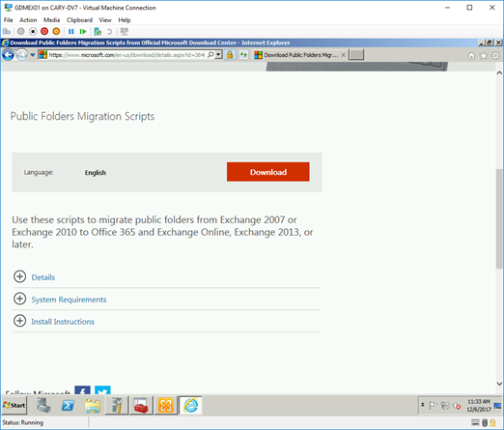Click the Enhanced Session toolbar icon
Viewport: 504px width, 430px height.
pyautogui.click(x=124, y=31)
